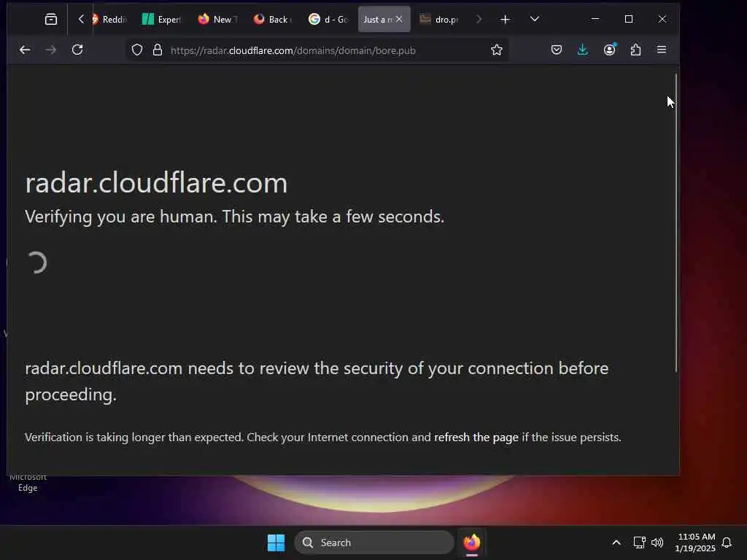Click the taskbar Search box
The image size is (747, 560).
[374, 542]
